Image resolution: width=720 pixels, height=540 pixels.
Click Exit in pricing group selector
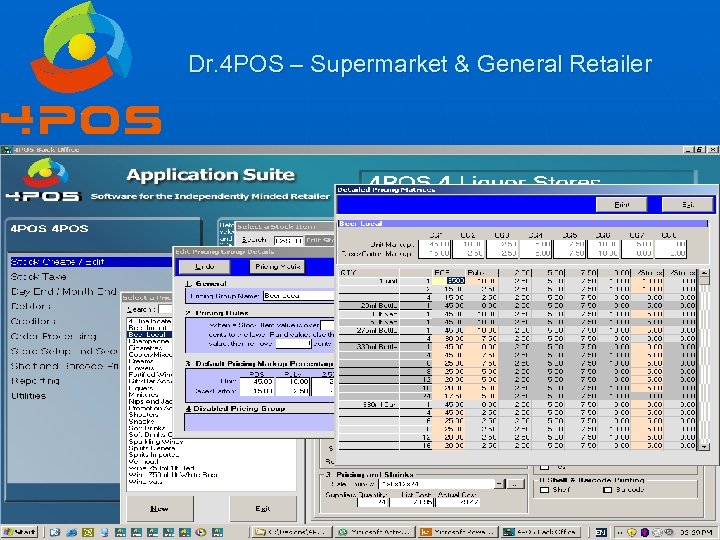(x=263, y=509)
